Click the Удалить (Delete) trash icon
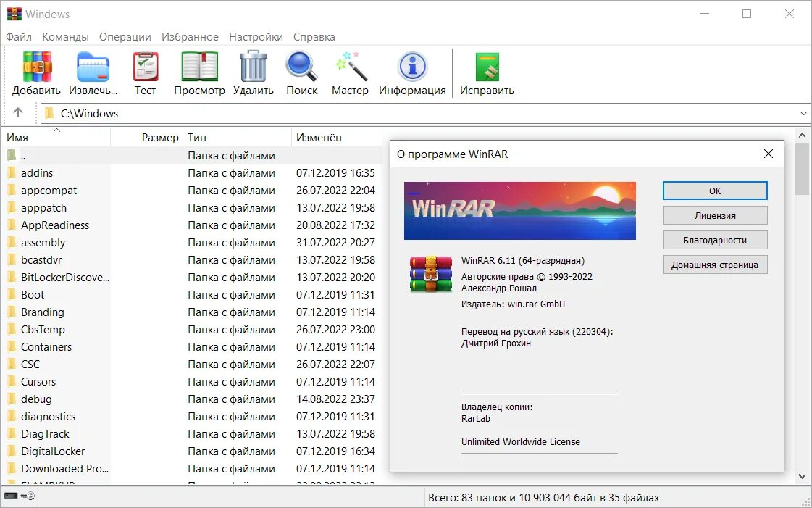 point(252,72)
